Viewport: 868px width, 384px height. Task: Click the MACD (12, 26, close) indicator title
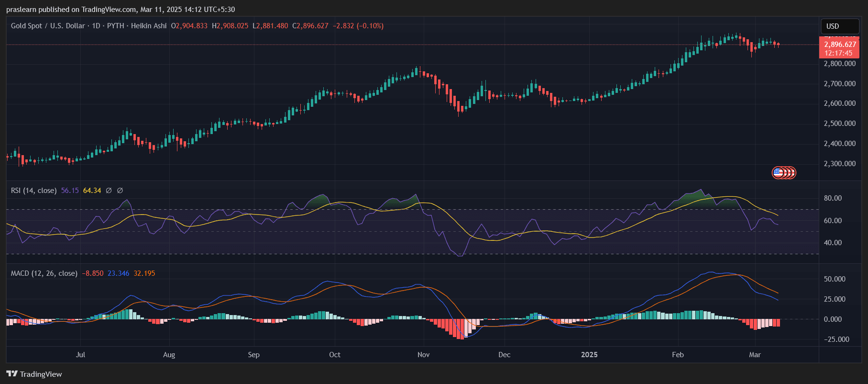44,273
